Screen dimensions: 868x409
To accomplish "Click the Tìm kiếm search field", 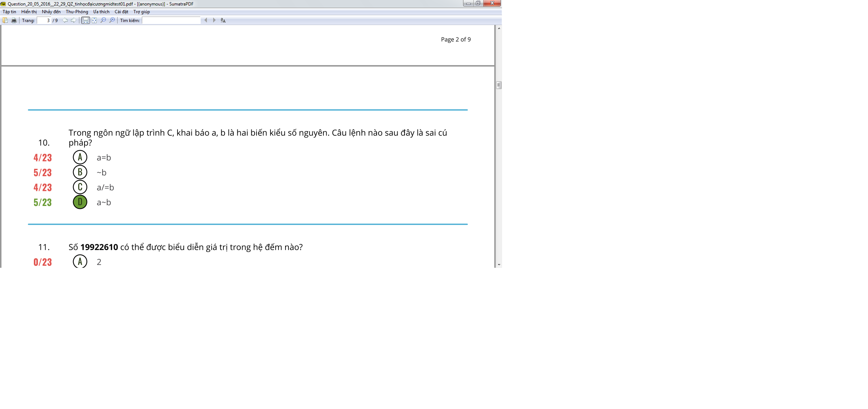I will pos(171,20).
